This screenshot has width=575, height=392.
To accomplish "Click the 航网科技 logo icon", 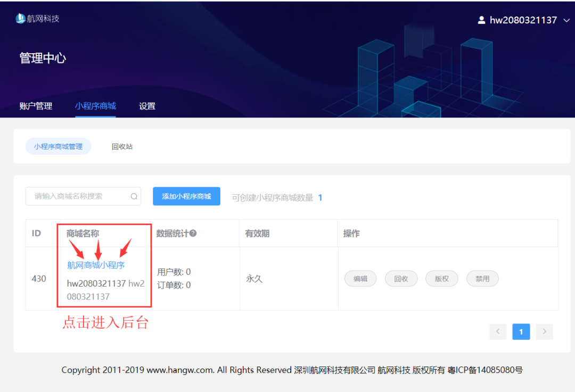I will [x=20, y=18].
